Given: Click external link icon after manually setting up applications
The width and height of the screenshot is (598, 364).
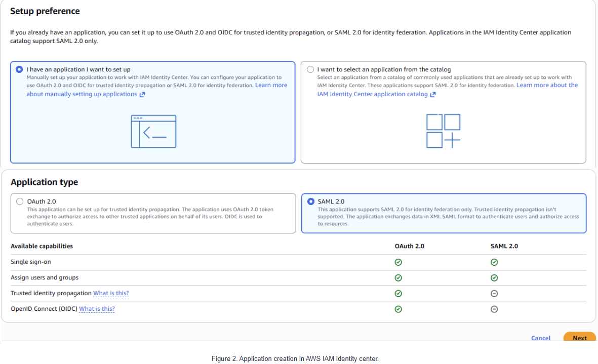Looking at the screenshot, I should coord(142,95).
